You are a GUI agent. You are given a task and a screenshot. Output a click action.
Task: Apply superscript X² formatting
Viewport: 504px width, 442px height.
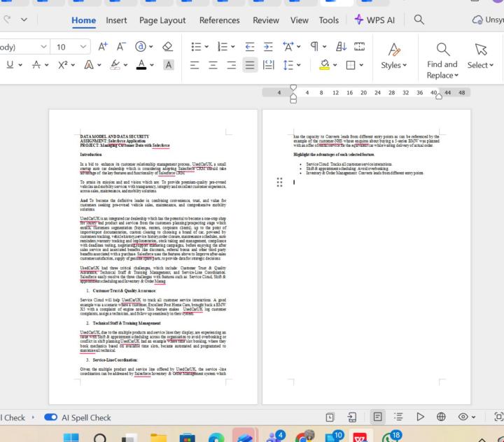pos(63,65)
